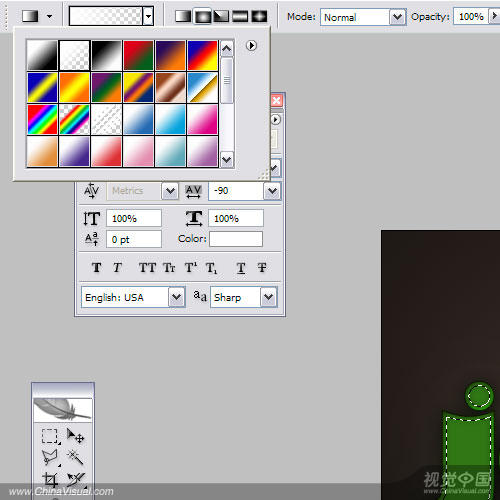Toggle Faux Italic text style
The height and width of the screenshot is (500, 500).
pos(117,267)
